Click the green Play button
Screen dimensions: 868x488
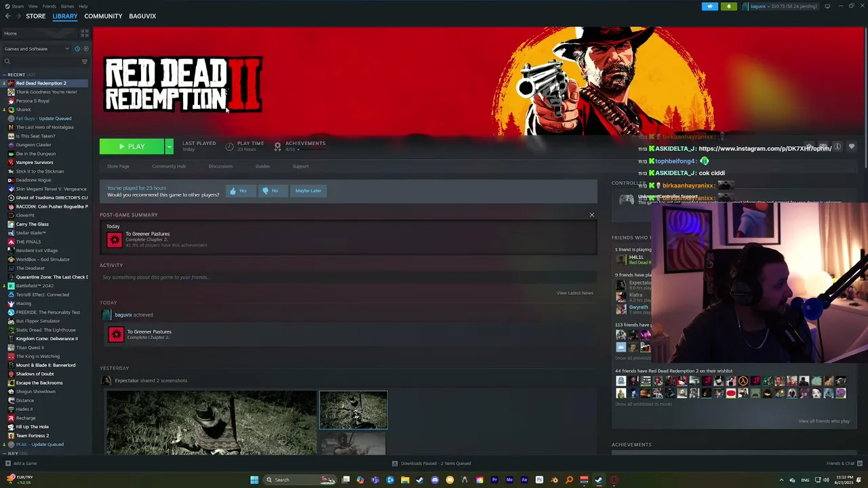[x=132, y=146]
